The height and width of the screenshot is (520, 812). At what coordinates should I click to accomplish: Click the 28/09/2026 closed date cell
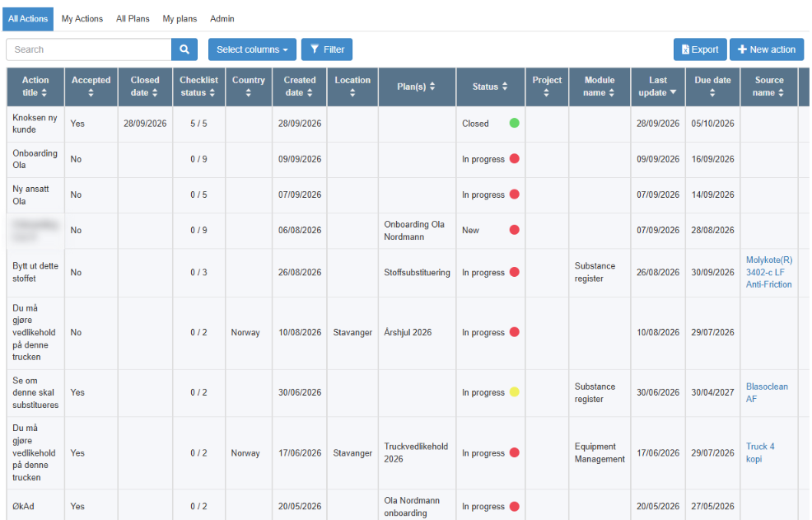pyautogui.click(x=145, y=124)
